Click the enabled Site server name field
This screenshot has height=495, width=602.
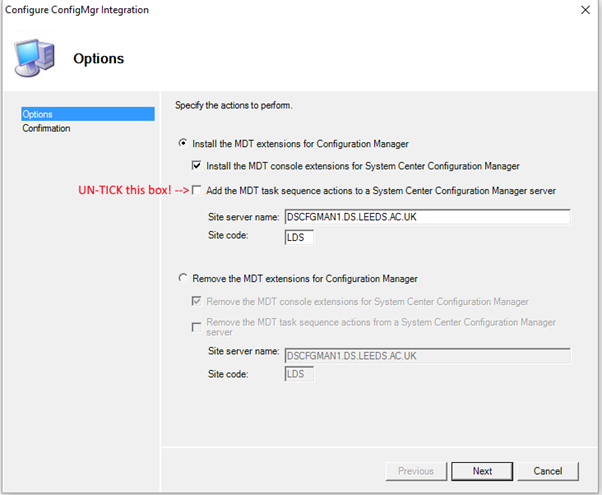pyautogui.click(x=427, y=216)
